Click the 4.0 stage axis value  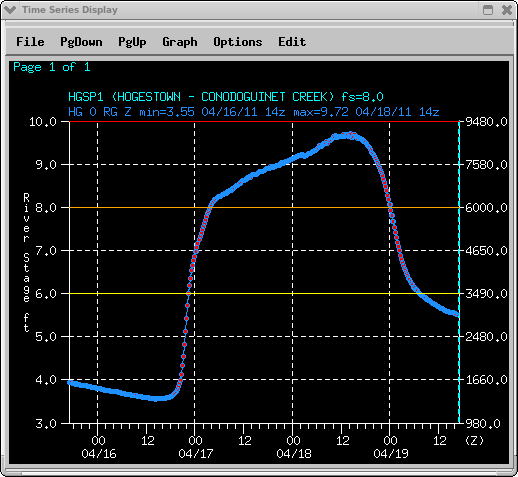click(46, 380)
